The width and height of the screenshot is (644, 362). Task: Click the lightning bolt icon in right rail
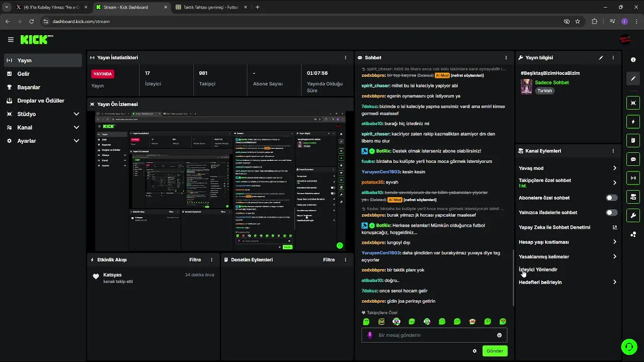pos(633,122)
